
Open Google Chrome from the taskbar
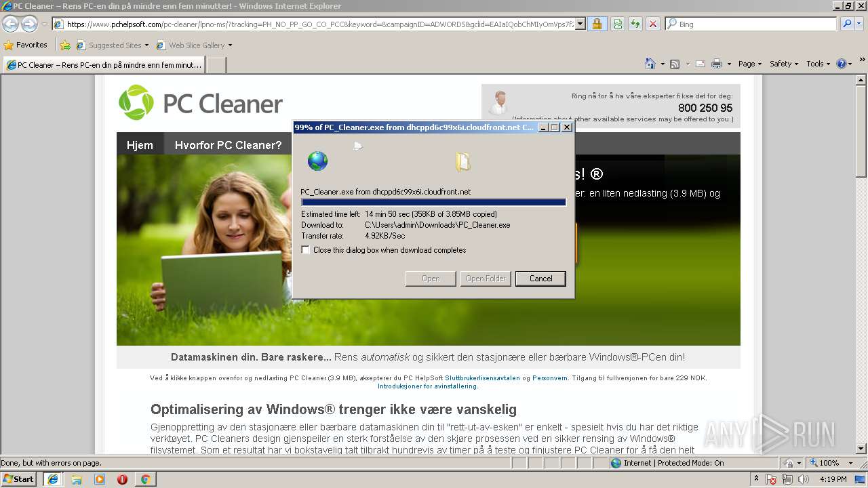[x=145, y=479]
